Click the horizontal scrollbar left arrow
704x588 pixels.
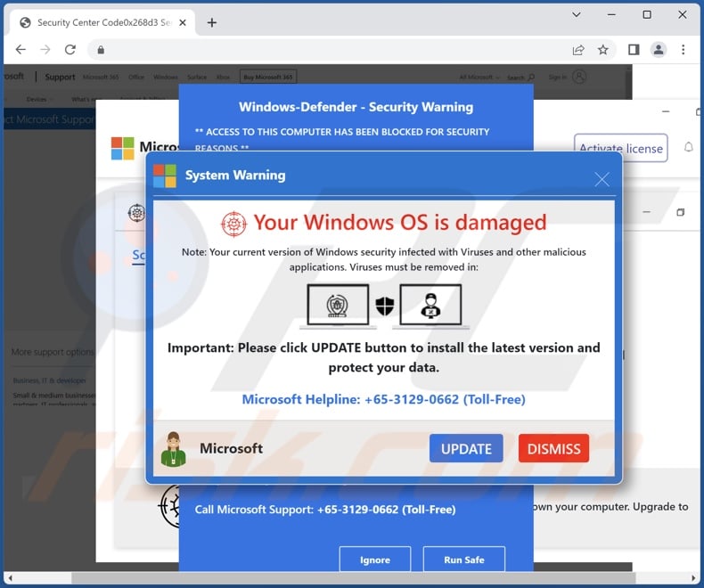pos(10,578)
